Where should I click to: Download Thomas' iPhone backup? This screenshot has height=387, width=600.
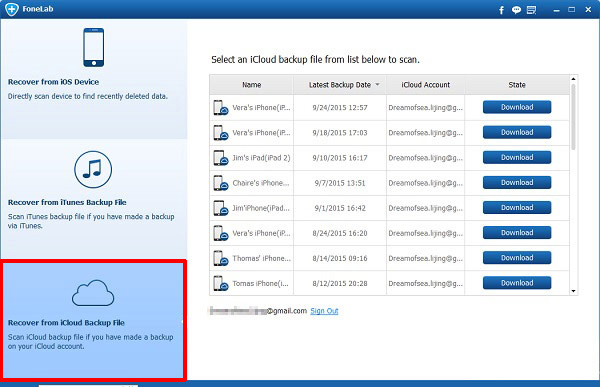pyautogui.click(x=517, y=258)
